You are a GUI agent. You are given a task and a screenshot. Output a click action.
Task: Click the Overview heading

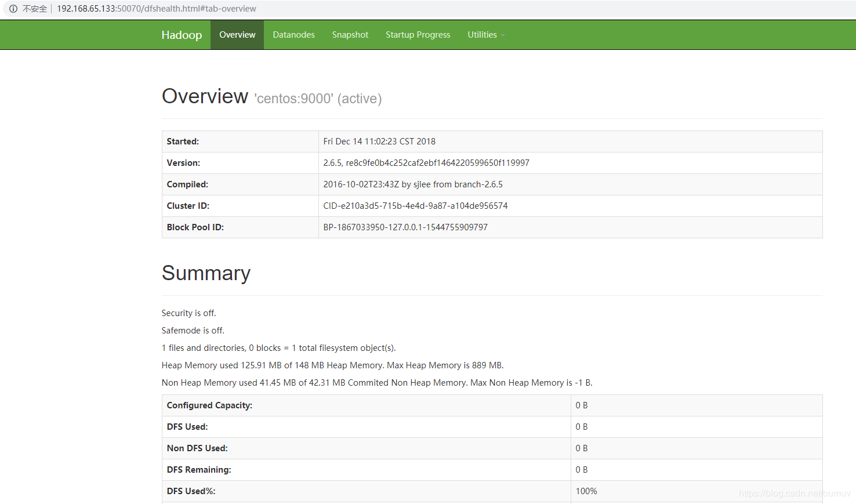coord(205,96)
